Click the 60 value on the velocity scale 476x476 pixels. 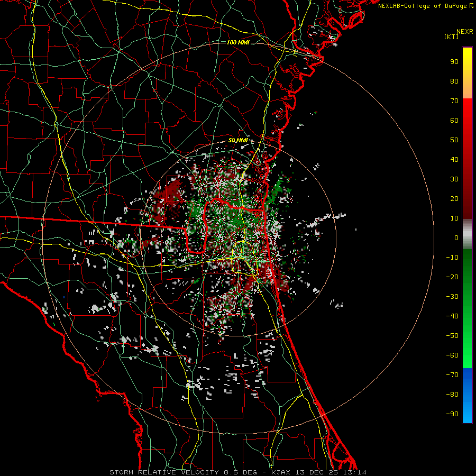point(454,120)
